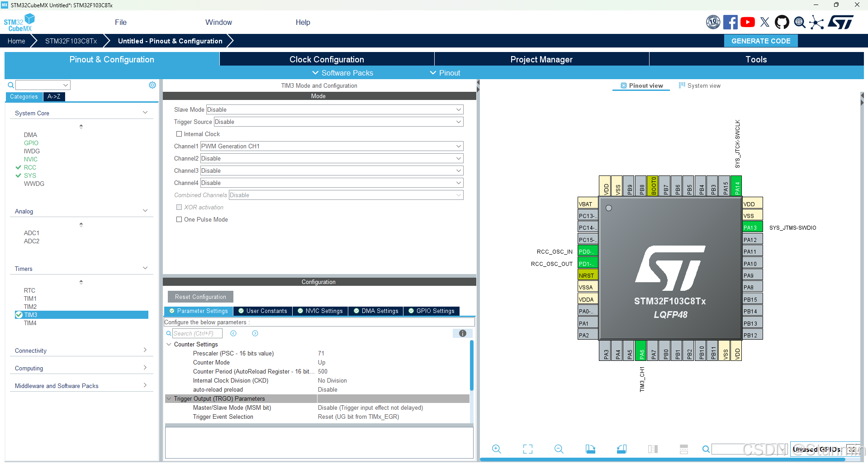Open the File menu
Viewport: 868px width, 464px height.
click(x=121, y=22)
